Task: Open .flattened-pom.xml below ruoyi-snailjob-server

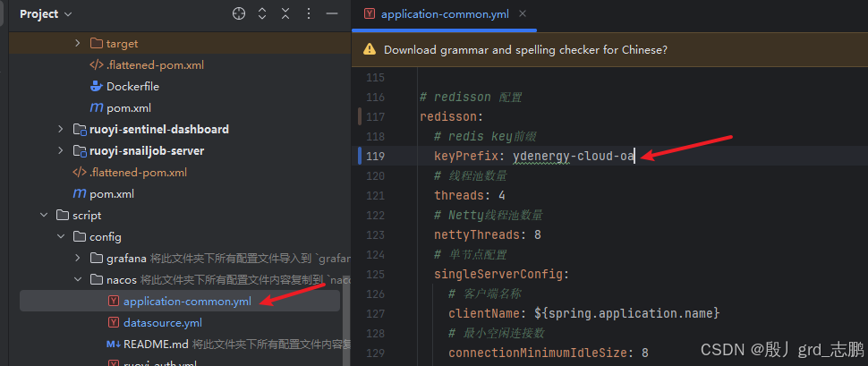Action: tap(138, 173)
